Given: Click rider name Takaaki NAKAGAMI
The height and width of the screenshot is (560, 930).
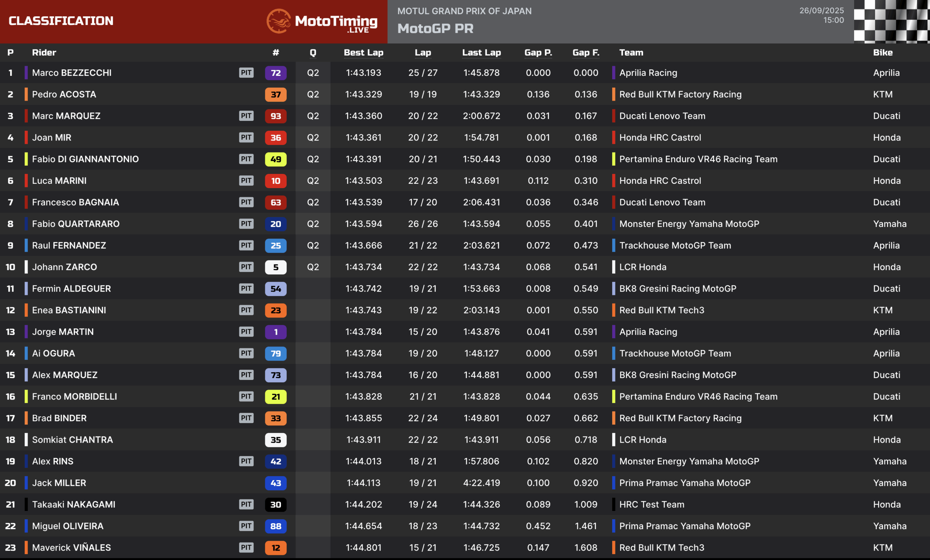Looking at the screenshot, I should point(74,504).
